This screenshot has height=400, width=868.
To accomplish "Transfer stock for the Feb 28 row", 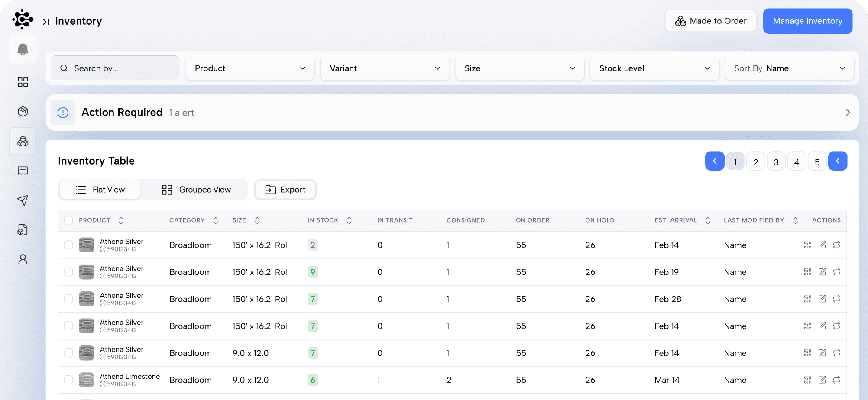I will 837,299.
